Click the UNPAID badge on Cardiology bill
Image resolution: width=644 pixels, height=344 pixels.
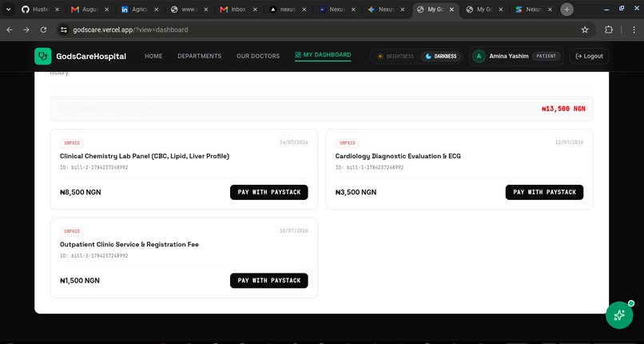347,143
